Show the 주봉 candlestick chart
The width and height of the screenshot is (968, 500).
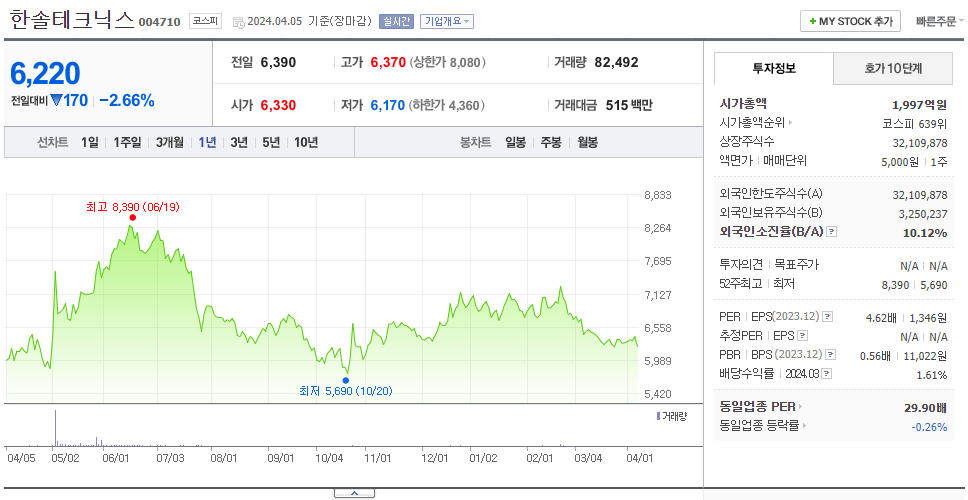(x=551, y=143)
